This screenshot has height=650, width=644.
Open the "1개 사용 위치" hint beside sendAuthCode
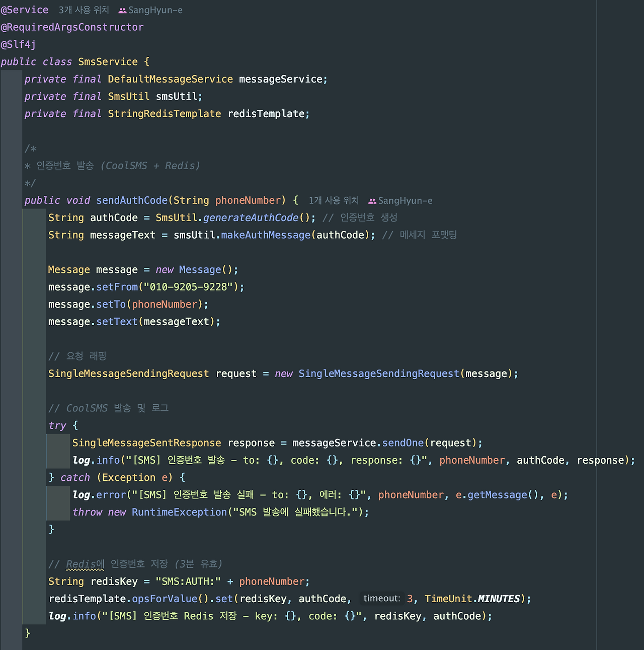point(334,200)
